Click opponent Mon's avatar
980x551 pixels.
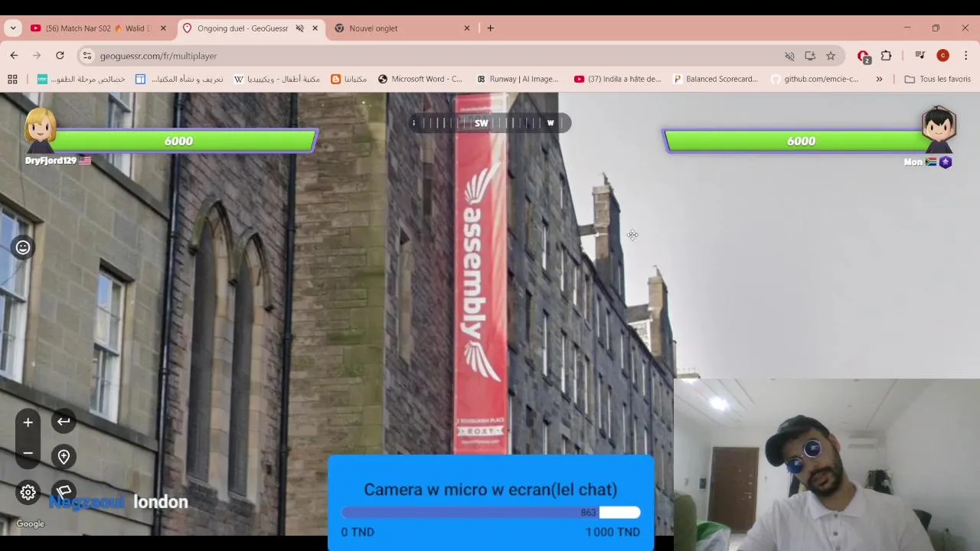[x=939, y=130]
